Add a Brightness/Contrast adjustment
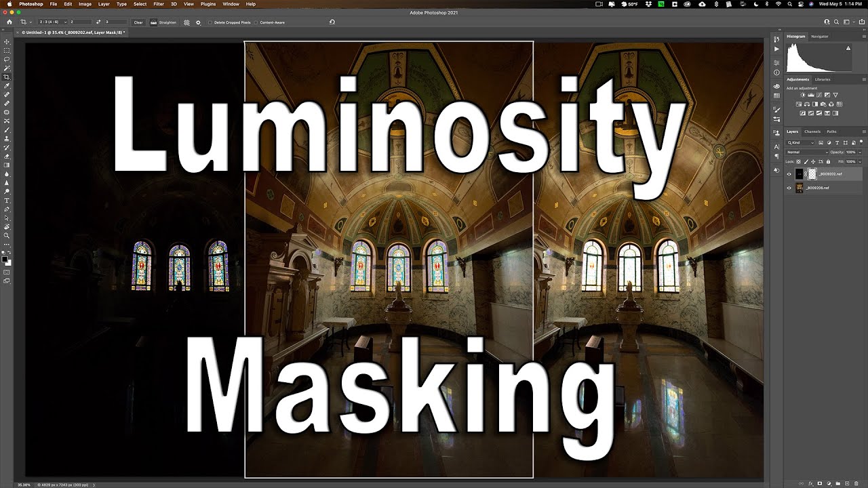This screenshot has width=868, height=488. tap(803, 95)
